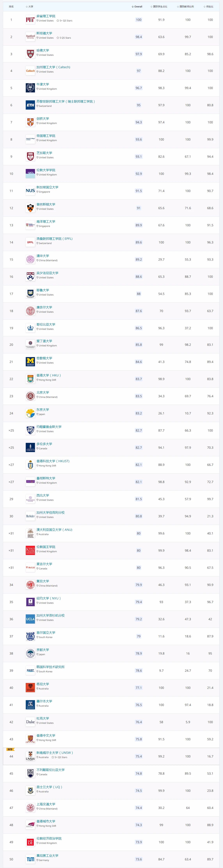Sort by 师生比 column
This screenshot has height=868, width=223.
(x=209, y=6)
